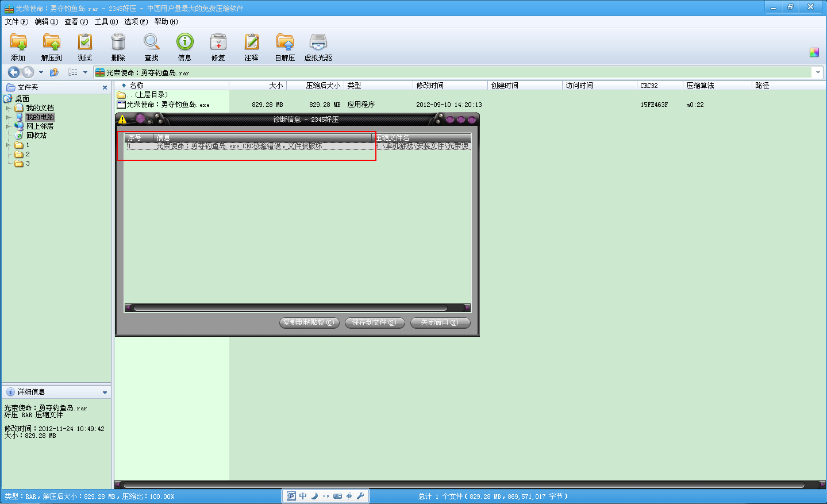The height and width of the screenshot is (504, 827).
Task: Open address bar path dropdown
Action: 818,72
